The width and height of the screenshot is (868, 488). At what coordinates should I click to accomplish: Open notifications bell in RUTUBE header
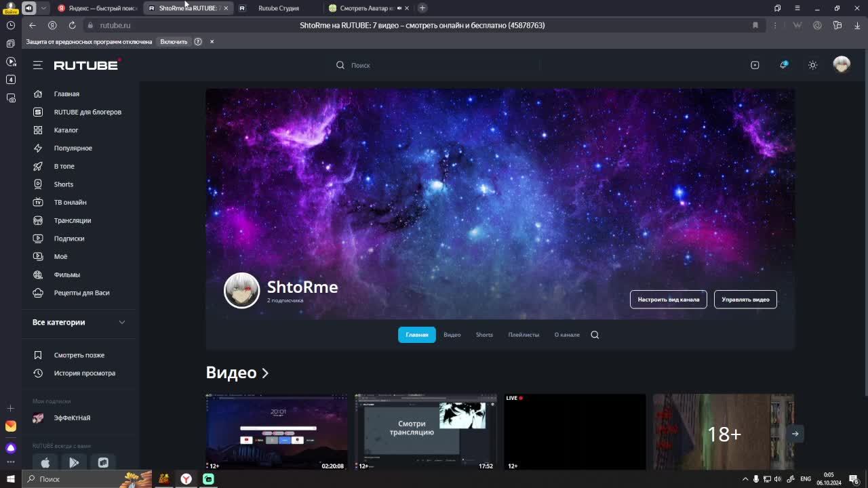(x=784, y=65)
